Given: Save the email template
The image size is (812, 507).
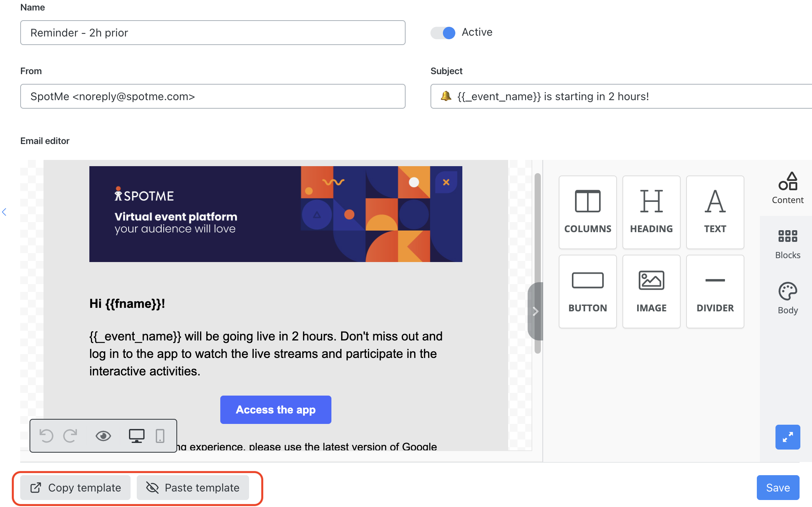Looking at the screenshot, I should (777, 488).
